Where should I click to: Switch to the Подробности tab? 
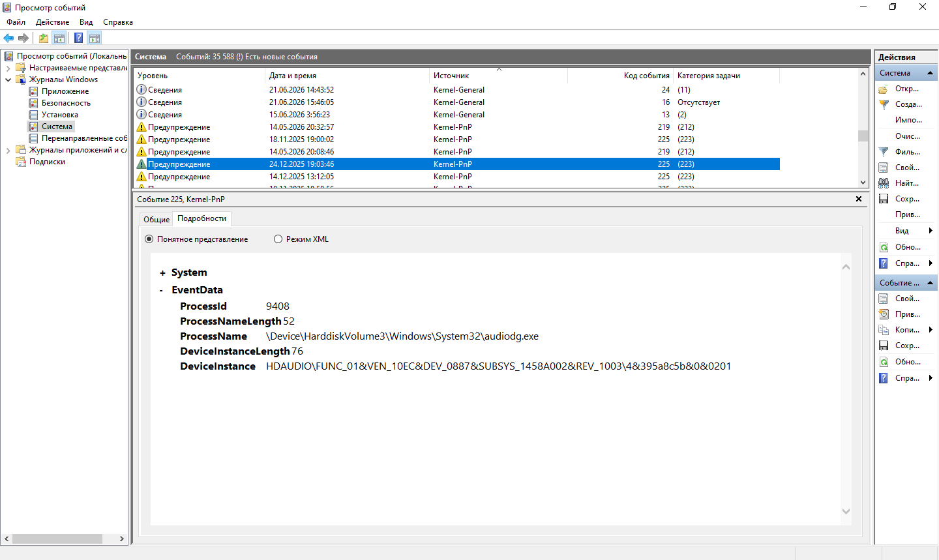tap(202, 218)
